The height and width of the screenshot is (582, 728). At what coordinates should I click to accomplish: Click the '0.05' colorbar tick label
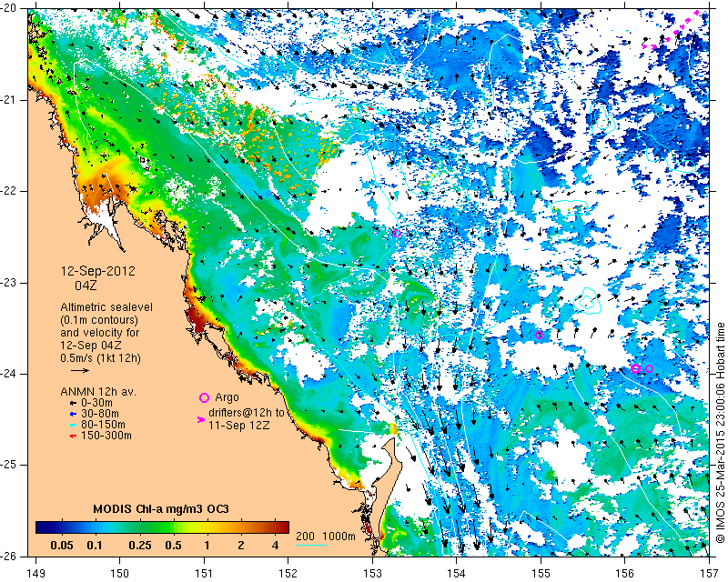coord(62,546)
